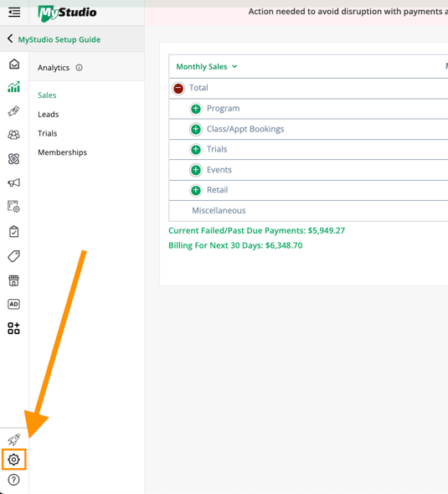This screenshot has width=448, height=494.
Task: Open the Home dashboard icon
Action: [14, 64]
